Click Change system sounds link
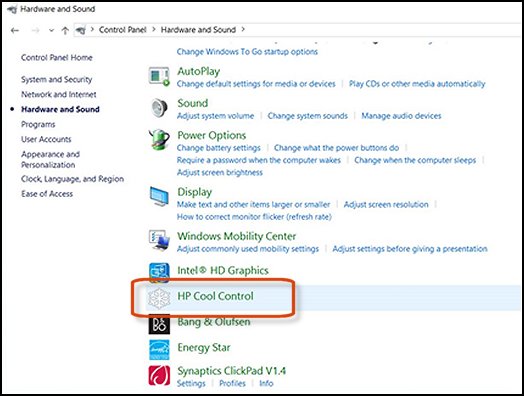 pyautogui.click(x=307, y=116)
